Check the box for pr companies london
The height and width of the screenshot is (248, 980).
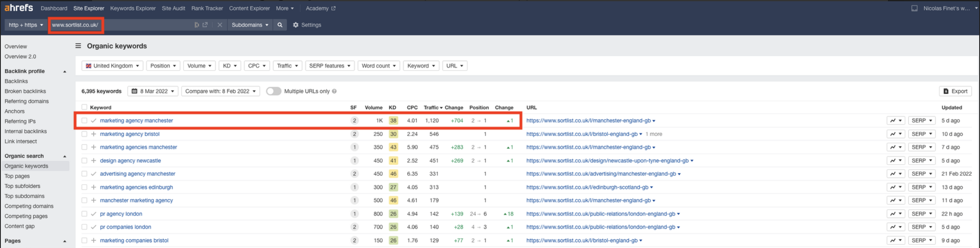click(x=84, y=227)
